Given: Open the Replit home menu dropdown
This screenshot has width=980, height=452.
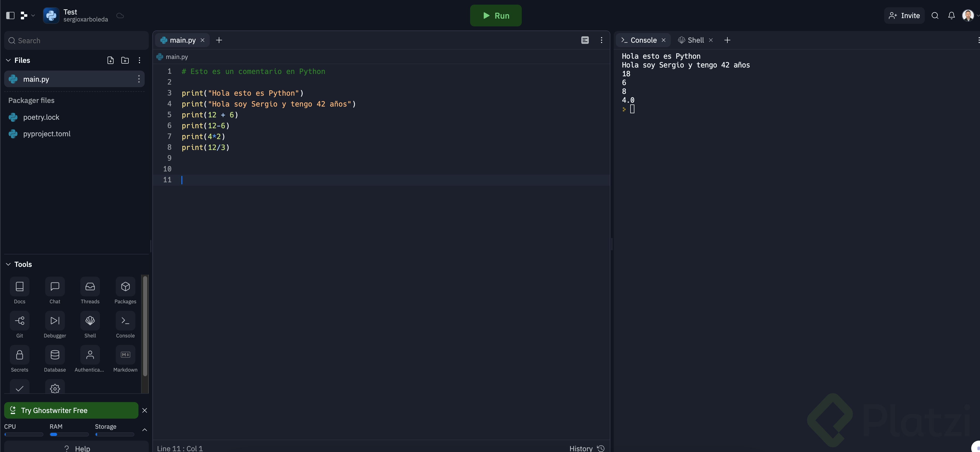Looking at the screenshot, I should pos(27,16).
